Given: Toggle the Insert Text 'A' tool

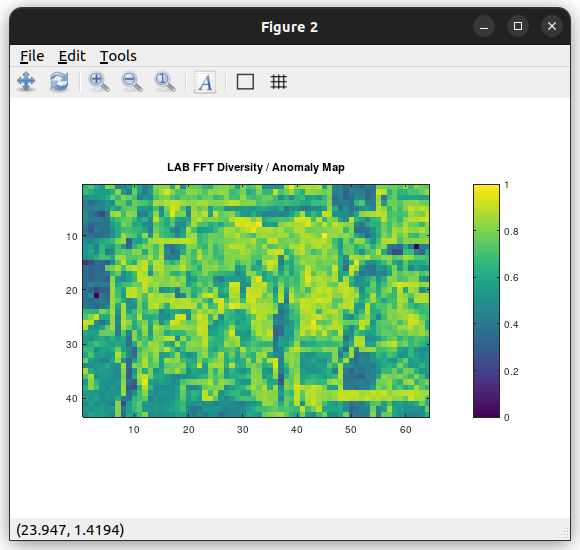Looking at the screenshot, I should tap(205, 82).
